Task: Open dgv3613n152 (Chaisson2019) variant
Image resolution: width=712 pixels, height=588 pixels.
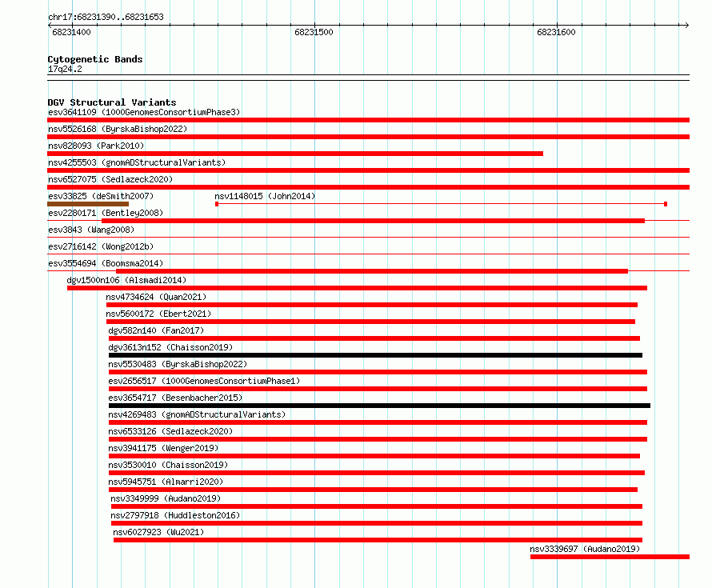Action: pos(170,347)
